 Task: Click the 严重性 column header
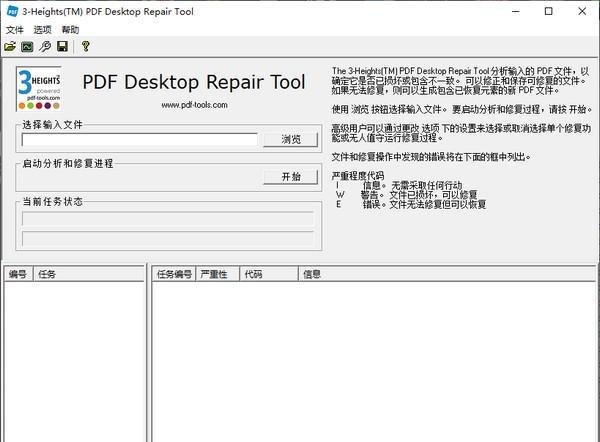point(217,274)
